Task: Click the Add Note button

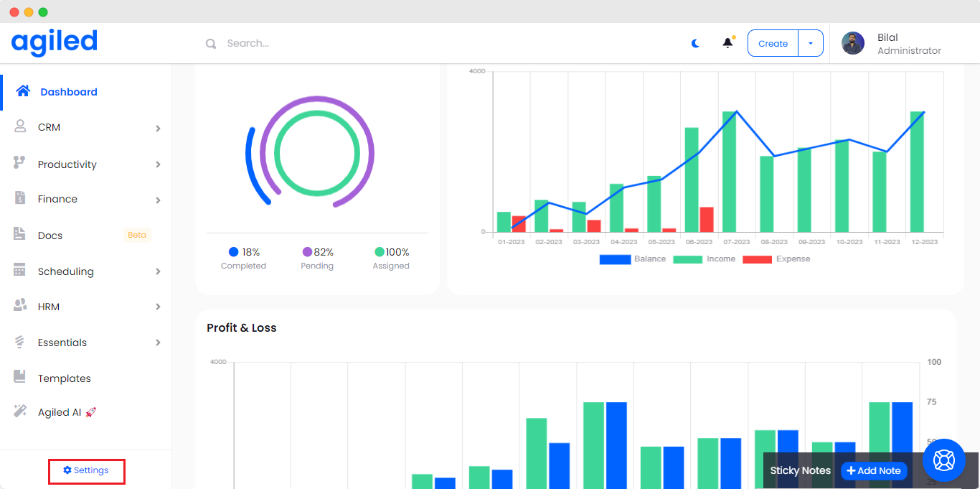Action: (874, 471)
